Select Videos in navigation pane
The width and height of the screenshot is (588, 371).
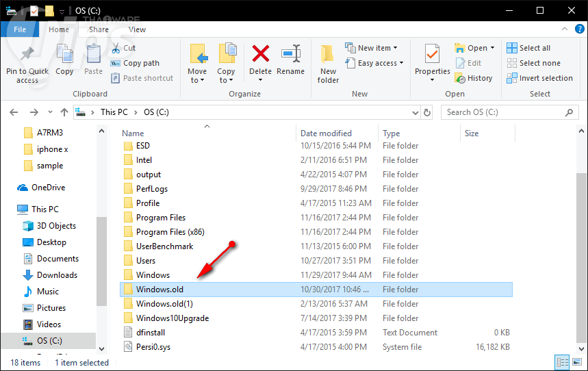42,324
